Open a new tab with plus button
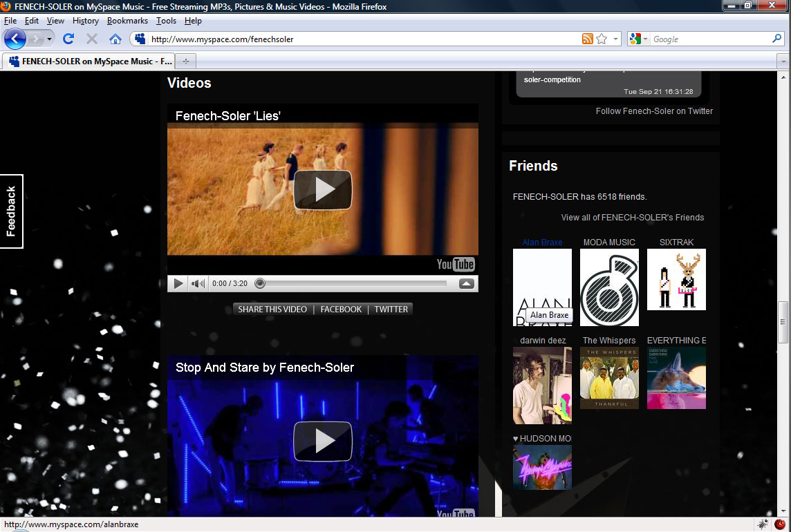791x532 pixels. (x=185, y=61)
